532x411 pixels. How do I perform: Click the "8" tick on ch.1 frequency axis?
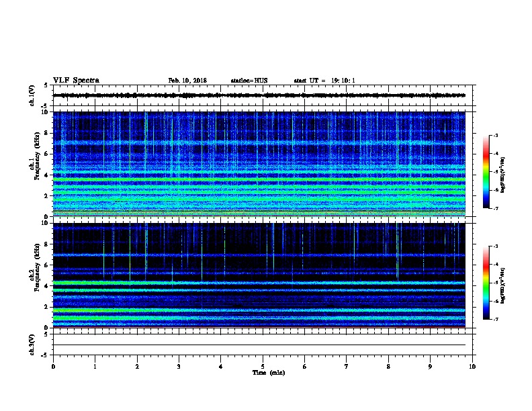46,133
